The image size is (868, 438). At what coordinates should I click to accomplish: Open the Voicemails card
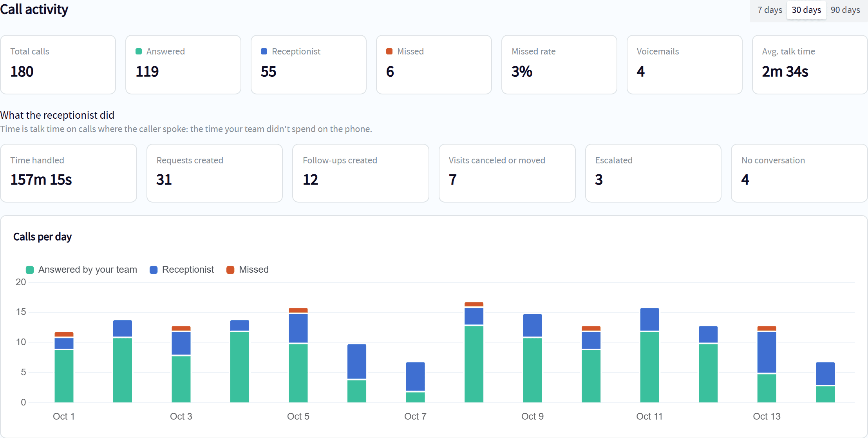point(685,65)
